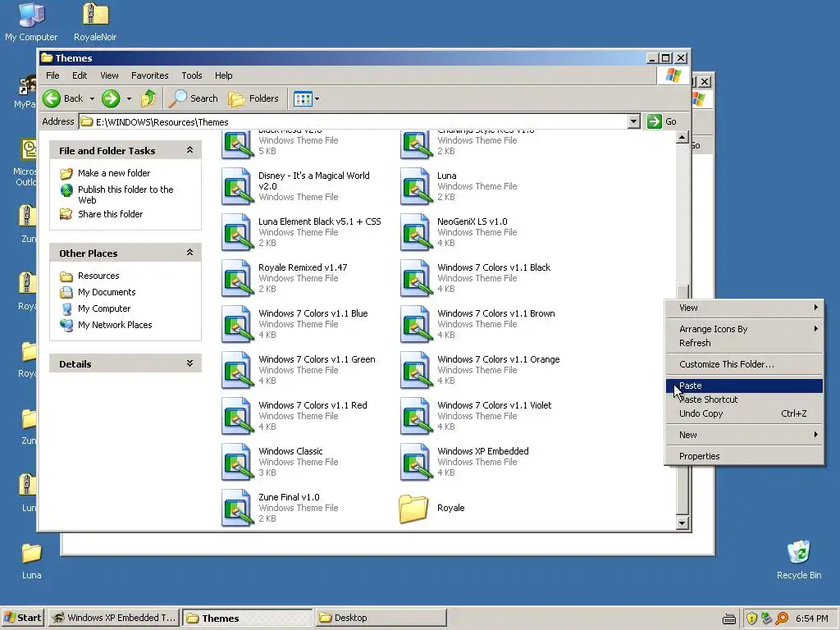Select Windows 7 Colors v1.1 Green icon

point(237,371)
